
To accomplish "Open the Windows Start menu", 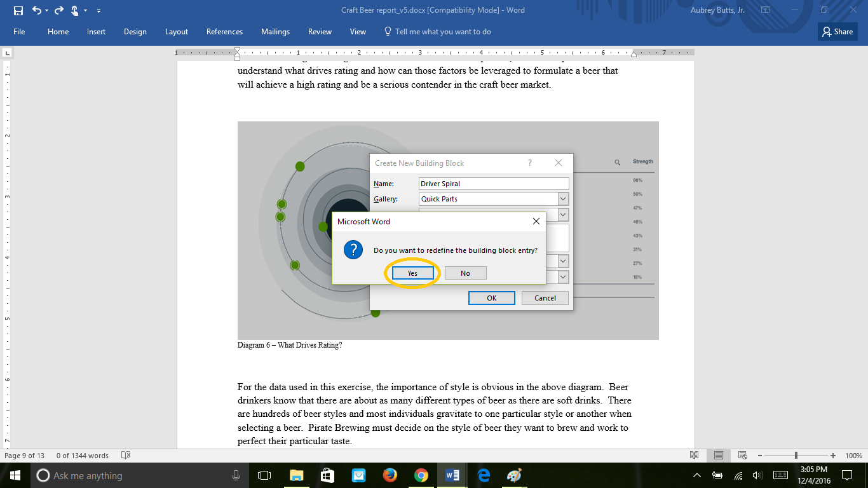I will pos(15,475).
